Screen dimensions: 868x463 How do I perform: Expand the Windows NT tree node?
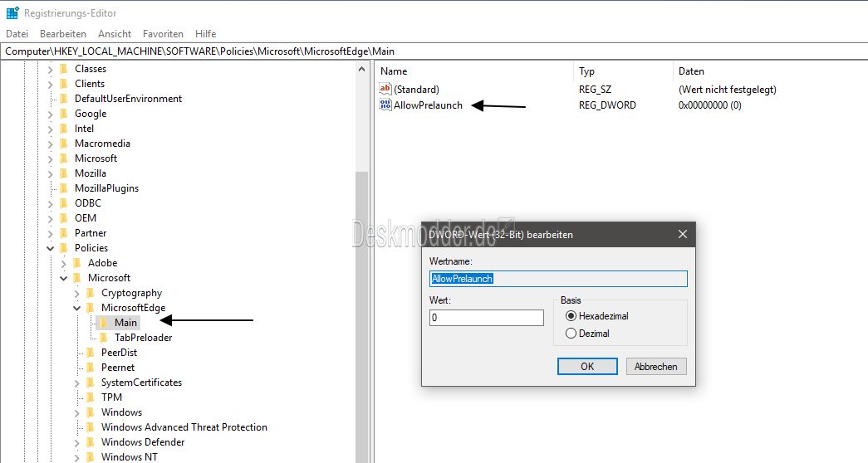(x=77, y=457)
